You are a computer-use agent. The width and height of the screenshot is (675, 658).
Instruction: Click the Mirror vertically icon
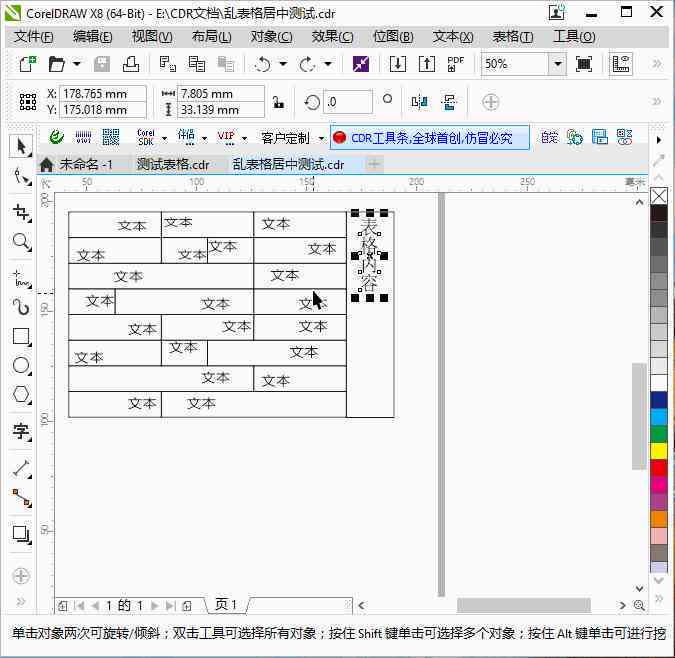click(x=449, y=102)
